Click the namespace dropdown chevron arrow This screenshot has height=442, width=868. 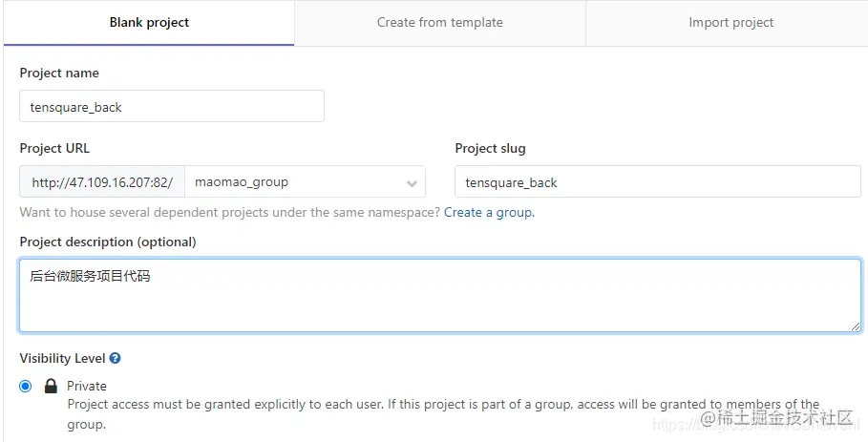pyautogui.click(x=412, y=183)
